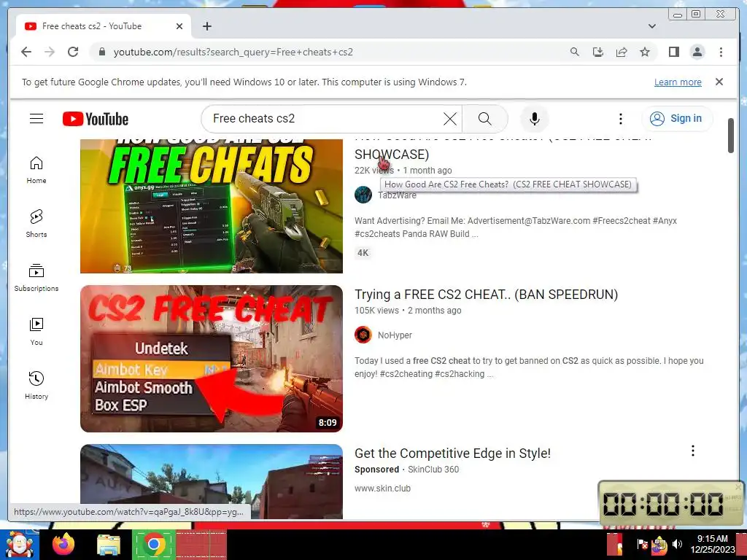Share this page using the share icon
The width and height of the screenshot is (747, 560).
coord(622,52)
